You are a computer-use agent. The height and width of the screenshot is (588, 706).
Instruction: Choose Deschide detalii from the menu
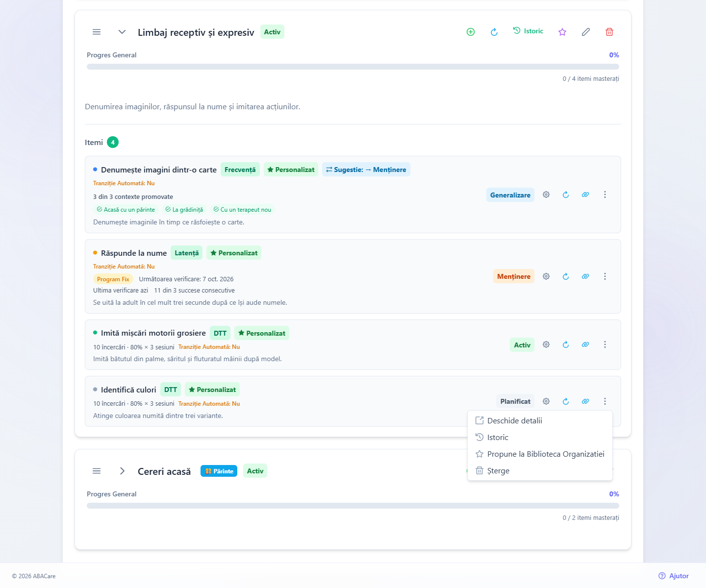(x=540, y=420)
